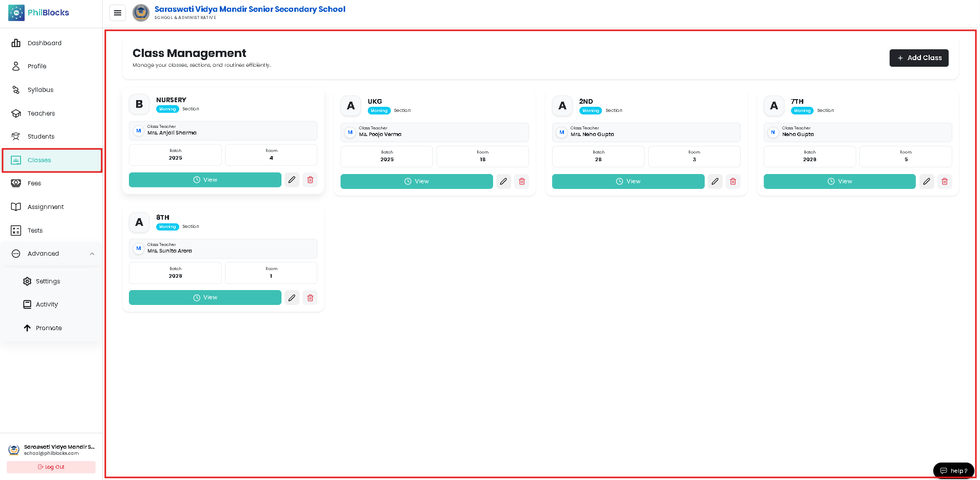Open Tests from sidebar

tap(35, 231)
